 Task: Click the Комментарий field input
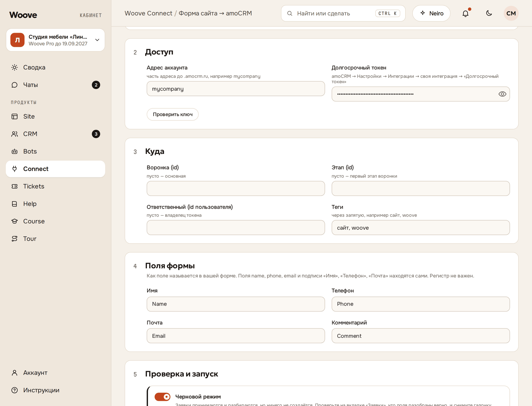click(x=421, y=336)
